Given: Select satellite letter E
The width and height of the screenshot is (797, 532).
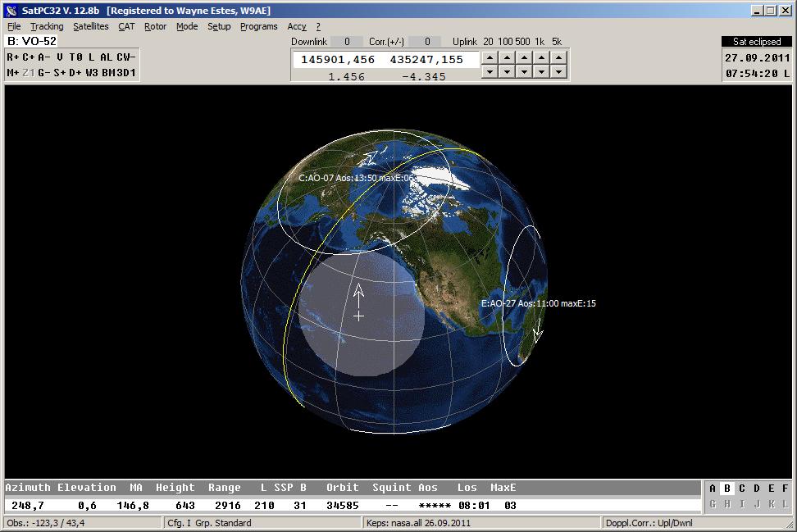Looking at the screenshot, I should [x=771, y=489].
